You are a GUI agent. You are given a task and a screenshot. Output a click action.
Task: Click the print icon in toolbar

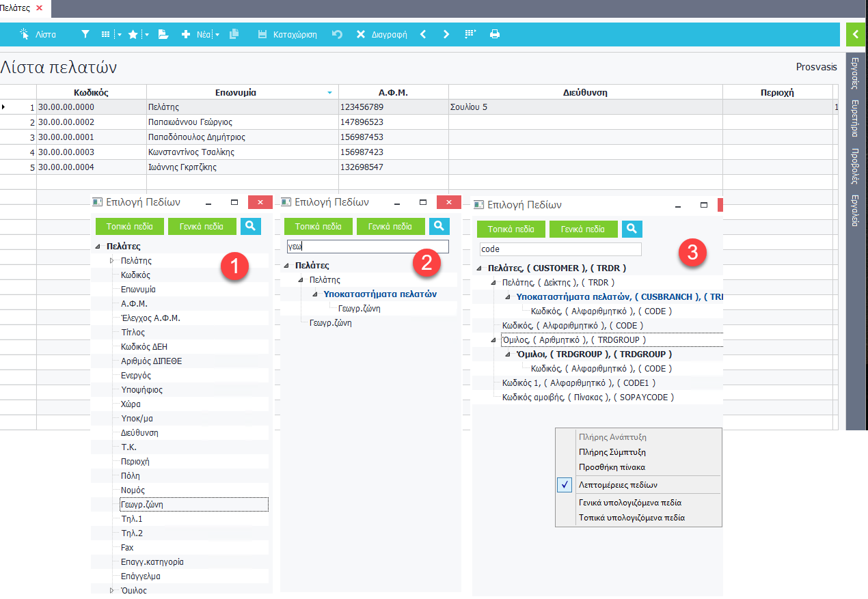pyautogui.click(x=495, y=34)
